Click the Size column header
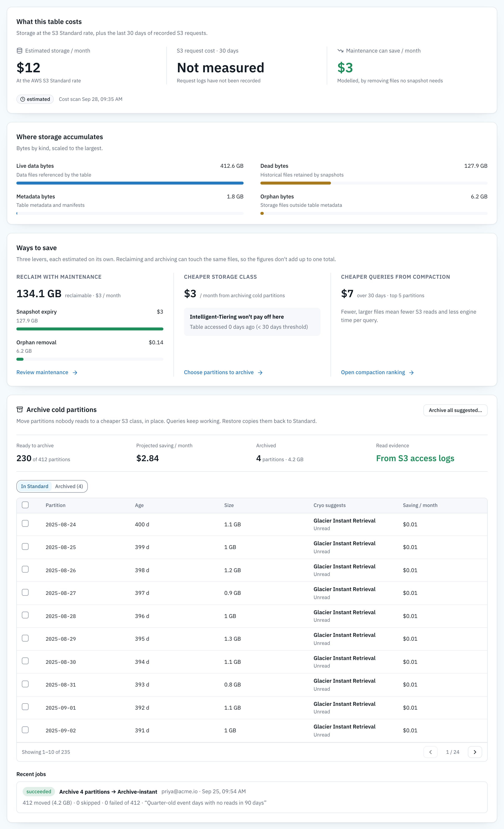 coord(229,505)
